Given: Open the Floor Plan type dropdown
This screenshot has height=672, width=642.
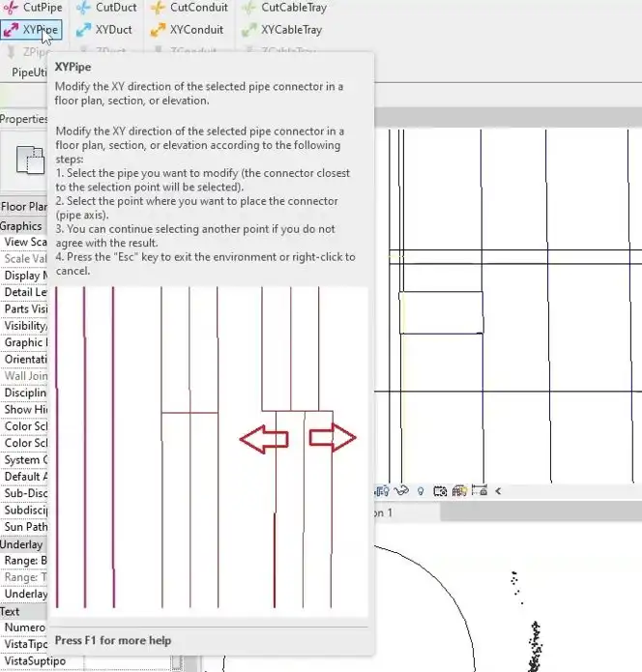Looking at the screenshot, I should (x=23, y=207).
